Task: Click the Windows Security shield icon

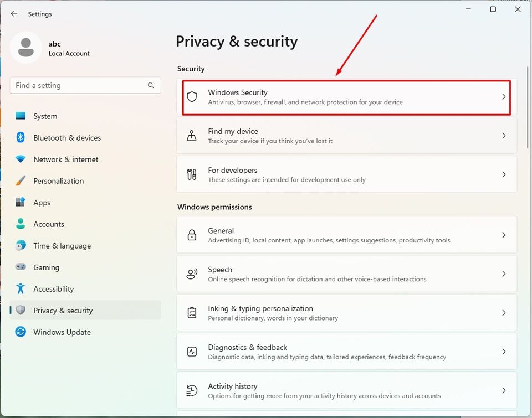Action: click(x=192, y=96)
